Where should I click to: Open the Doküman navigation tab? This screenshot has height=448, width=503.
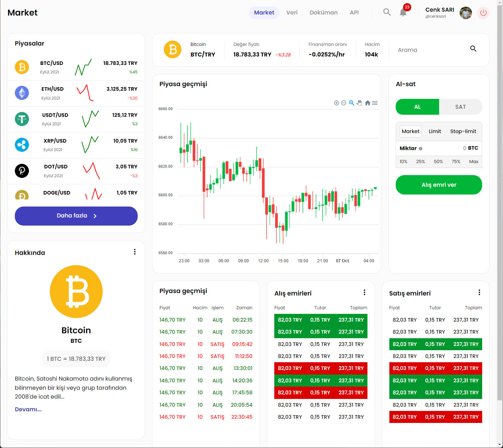click(324, 13)
